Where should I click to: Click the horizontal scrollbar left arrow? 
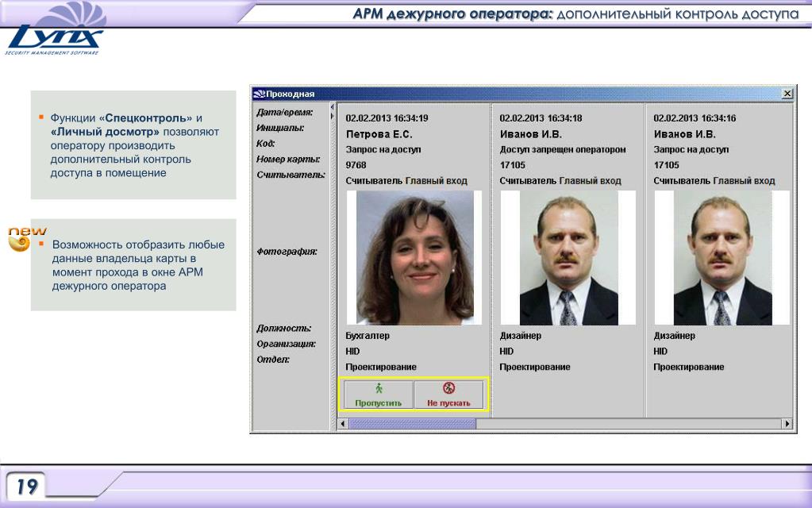tap(343, 424)
